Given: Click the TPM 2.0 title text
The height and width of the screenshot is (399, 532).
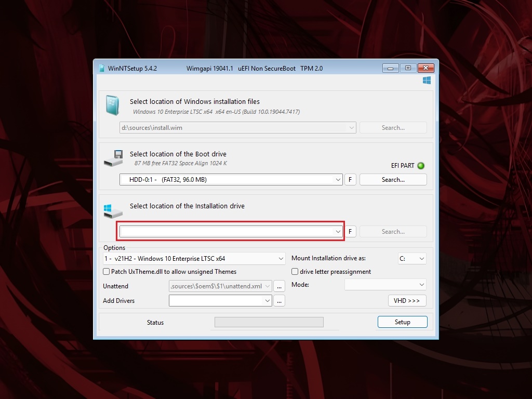Looking at the screenshot, I should 312,68.
